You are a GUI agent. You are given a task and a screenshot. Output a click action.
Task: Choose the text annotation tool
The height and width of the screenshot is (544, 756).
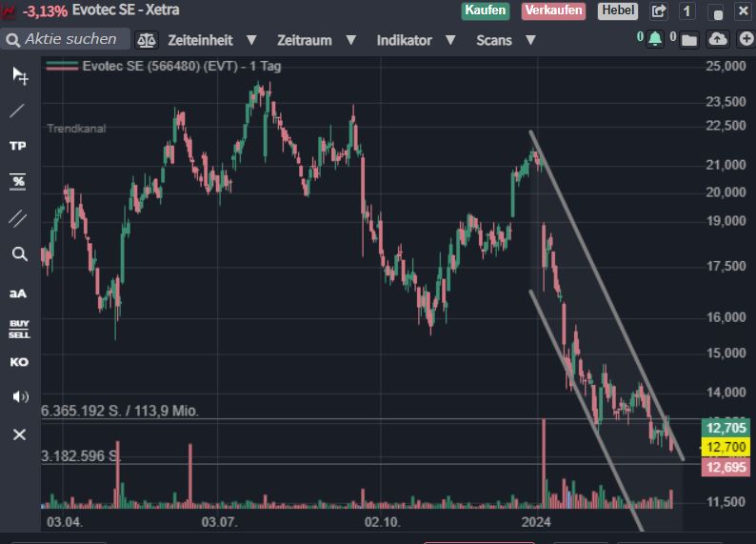[x=18, y=292]
